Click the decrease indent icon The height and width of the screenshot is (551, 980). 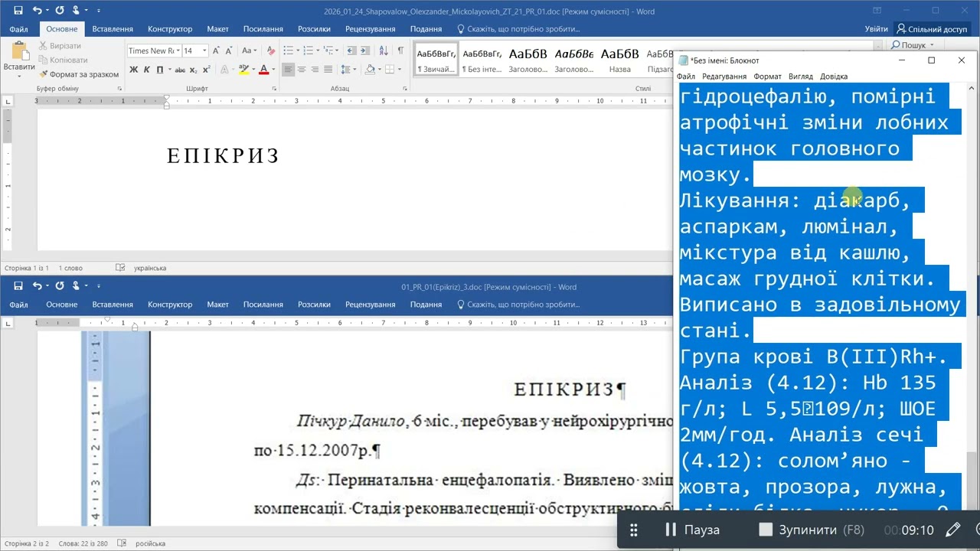(x=351, y=51)
